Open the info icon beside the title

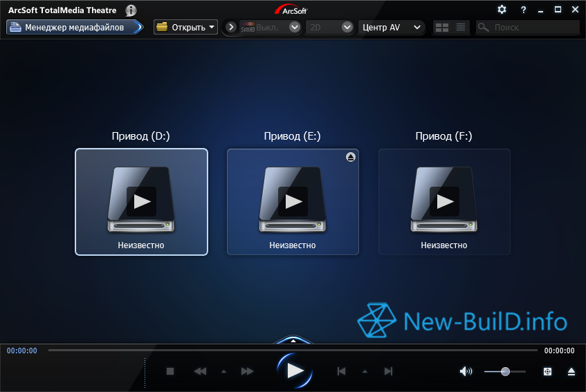click(131, 10)
